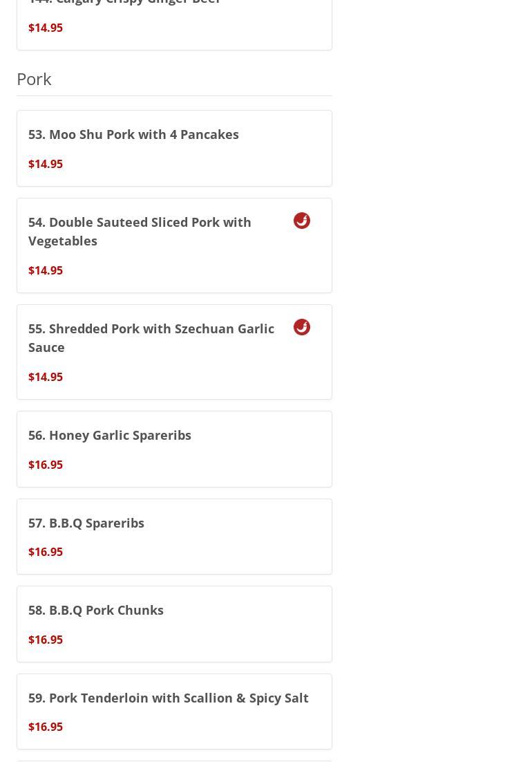This screenshot has width=532, height=762.
Task: Click the price of Double Sauteed Sliced Pork
Action: [x=46, y=270]
